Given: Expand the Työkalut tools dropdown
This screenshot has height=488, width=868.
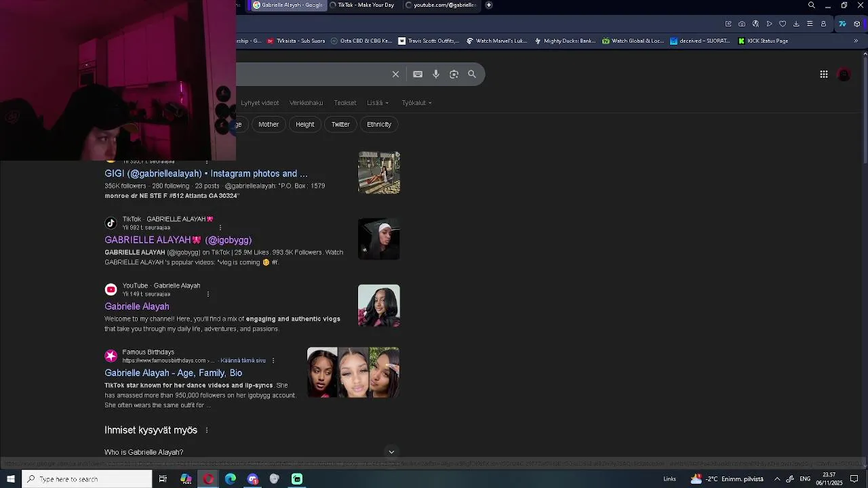Looking at the screenshot, I should point(416,103).
